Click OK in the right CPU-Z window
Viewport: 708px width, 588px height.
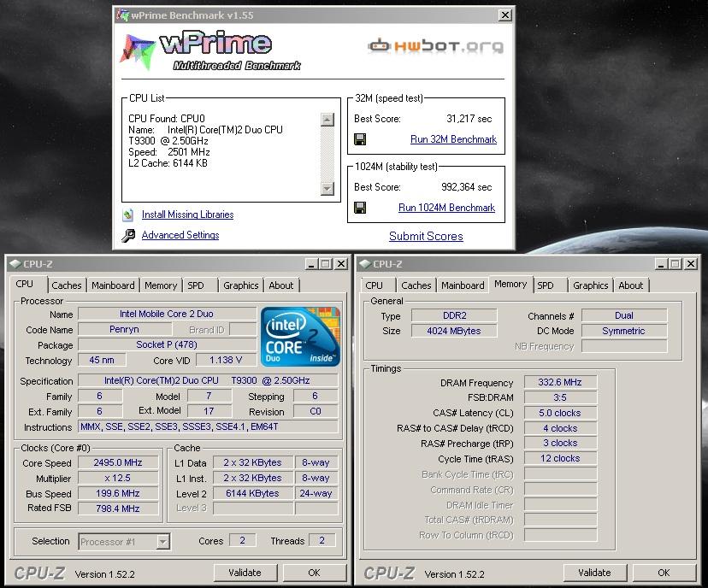pos(664,573)
